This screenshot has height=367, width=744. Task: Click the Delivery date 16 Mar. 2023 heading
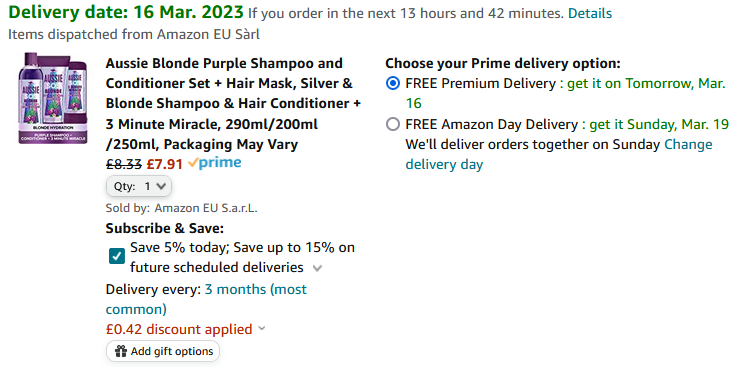[x=126, y=12]
